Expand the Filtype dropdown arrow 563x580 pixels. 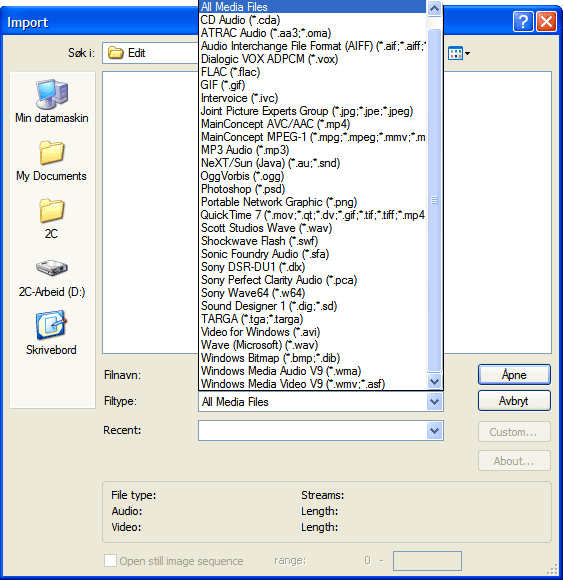tap(434, 401)
